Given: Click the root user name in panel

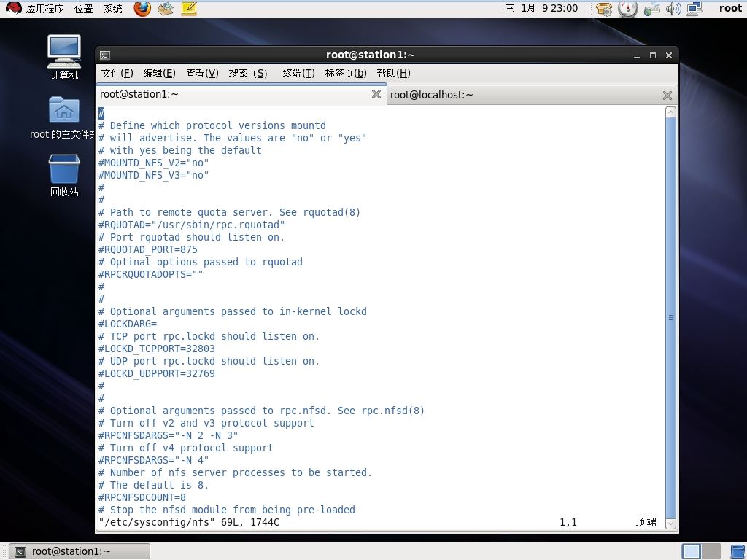Looking at the screenshot, I should pos(730,8).
